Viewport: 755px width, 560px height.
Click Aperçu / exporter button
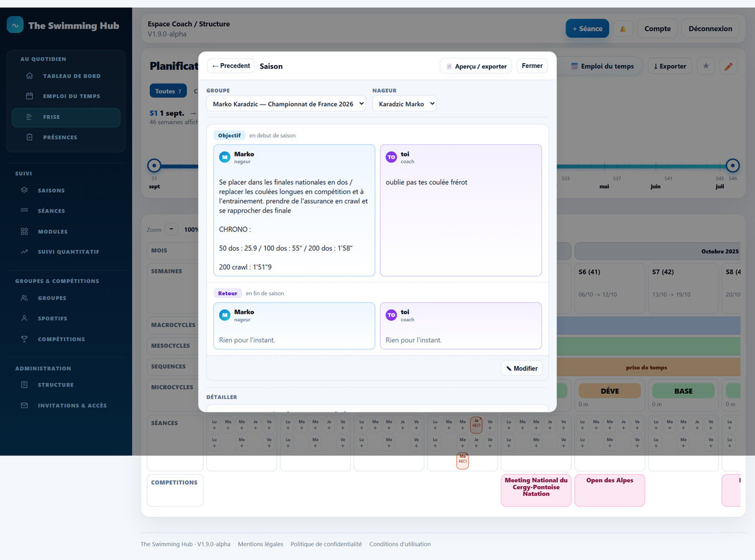[476, 66]
